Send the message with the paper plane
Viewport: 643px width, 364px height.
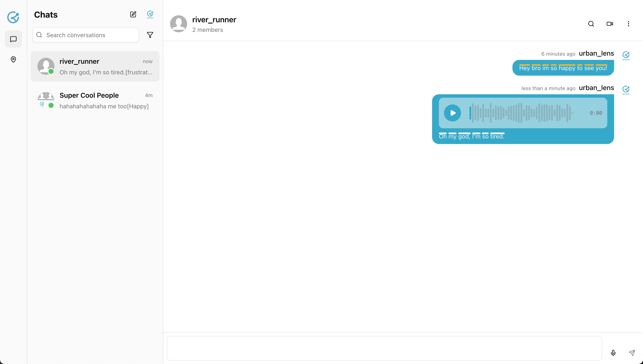click(632, 353)
